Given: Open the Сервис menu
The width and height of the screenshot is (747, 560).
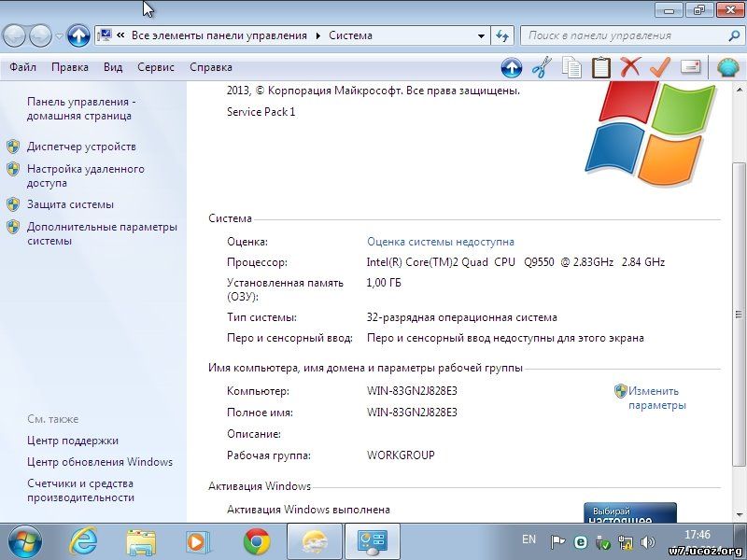Looking at the screenshot, I should [155, 66].
